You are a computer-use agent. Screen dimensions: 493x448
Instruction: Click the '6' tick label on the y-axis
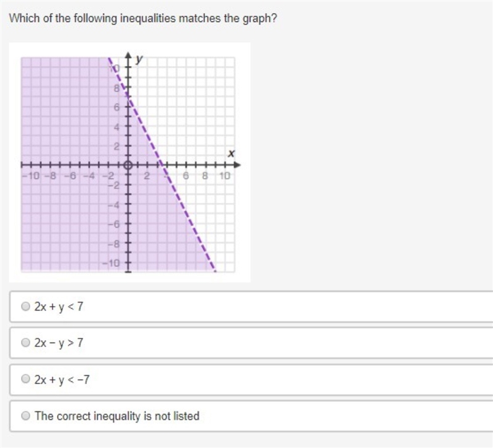[116, 107]
